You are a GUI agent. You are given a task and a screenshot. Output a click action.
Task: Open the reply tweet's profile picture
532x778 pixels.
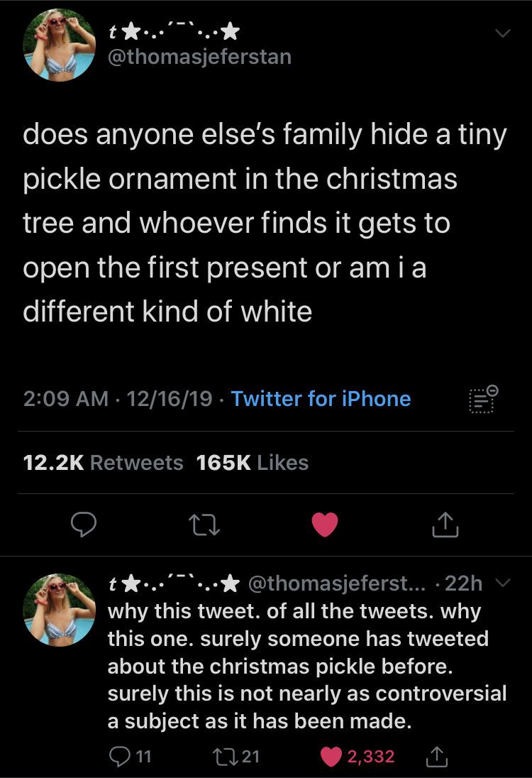point(60,608)
